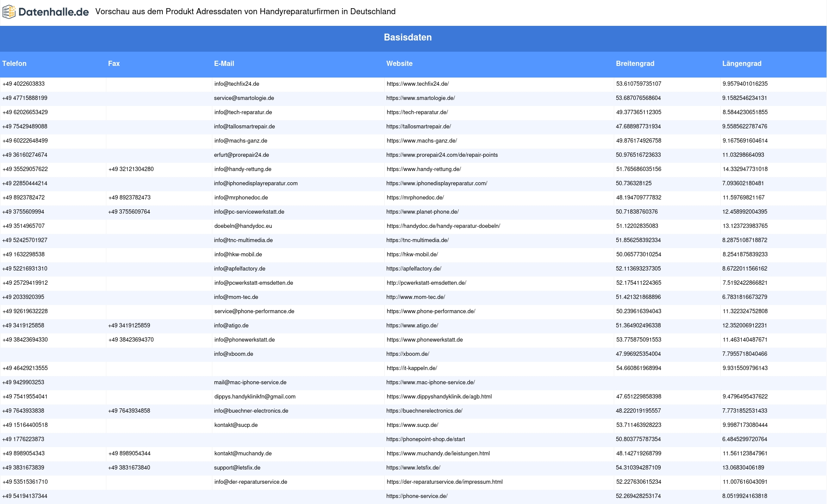Select phone number +49 4022603833
Screen dimensions: 827x504
pyautogui.click(x=24, y=84)
